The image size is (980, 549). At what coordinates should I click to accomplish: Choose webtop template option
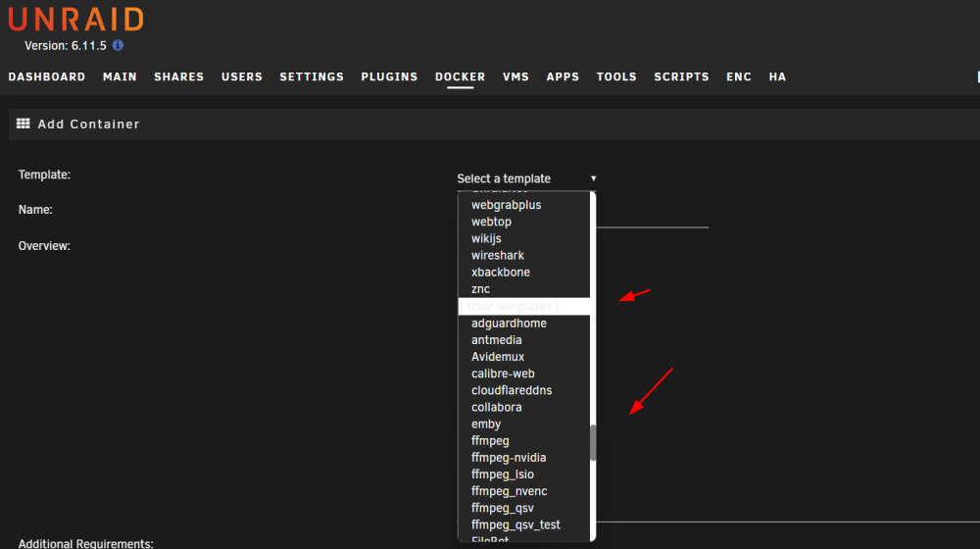coord(523,222)
